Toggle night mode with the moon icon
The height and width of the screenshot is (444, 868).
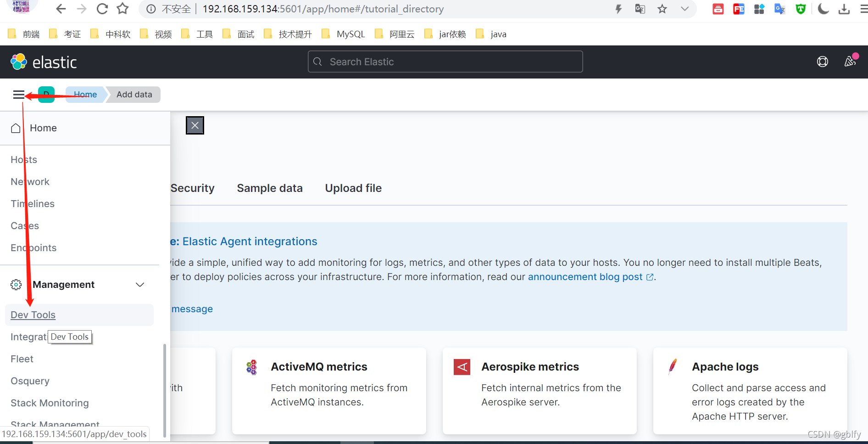click(x=823, y=9)
